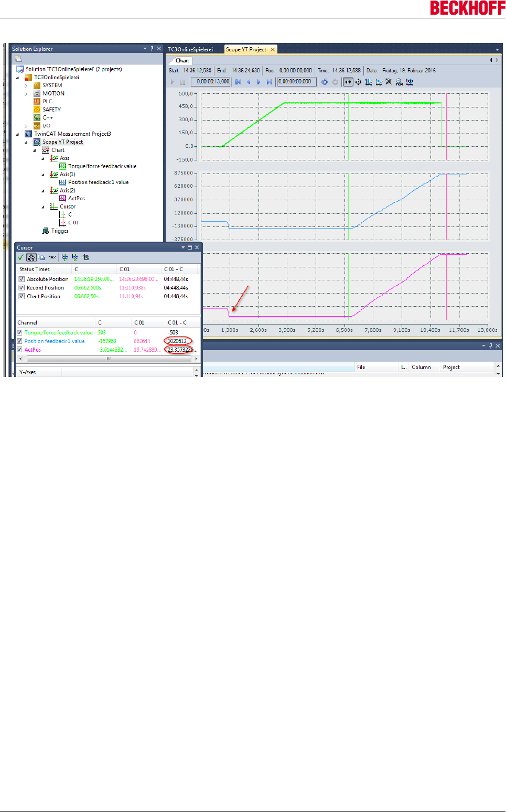Viewport: 506px width, 812px height.
Task: Step forward in the scope recording
Action: 259,82
